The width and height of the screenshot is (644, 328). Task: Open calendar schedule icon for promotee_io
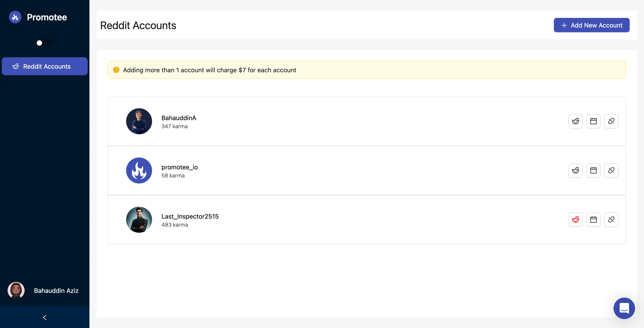(x=593, y=170)
